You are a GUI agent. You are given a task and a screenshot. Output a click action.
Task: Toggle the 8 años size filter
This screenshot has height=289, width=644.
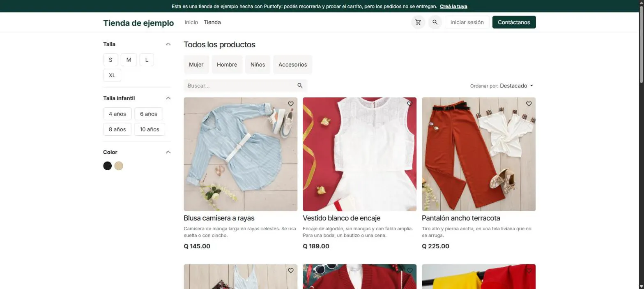coord(117,129)
